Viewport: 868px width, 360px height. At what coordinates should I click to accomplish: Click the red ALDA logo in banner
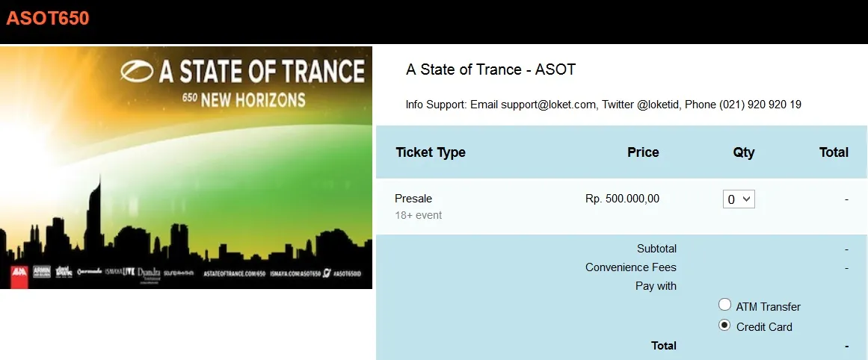pyautogui.click(x=19, y=274)
